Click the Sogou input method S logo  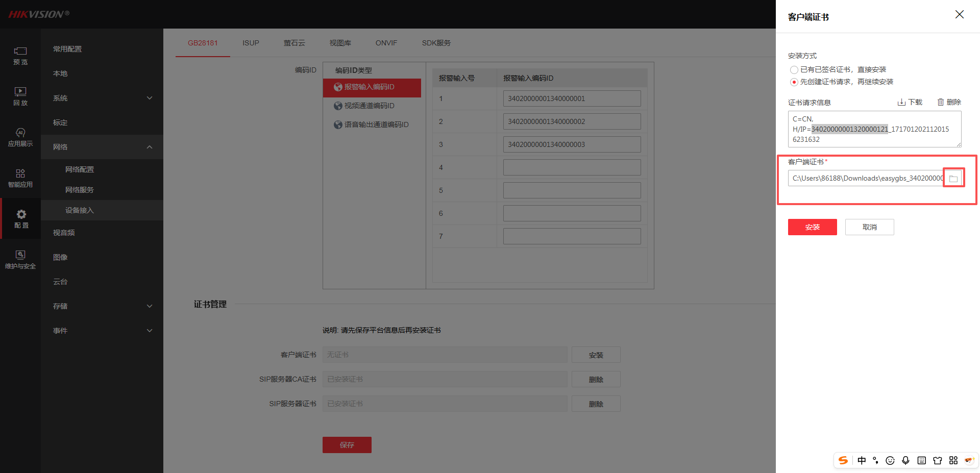click(x=843, y=460)
